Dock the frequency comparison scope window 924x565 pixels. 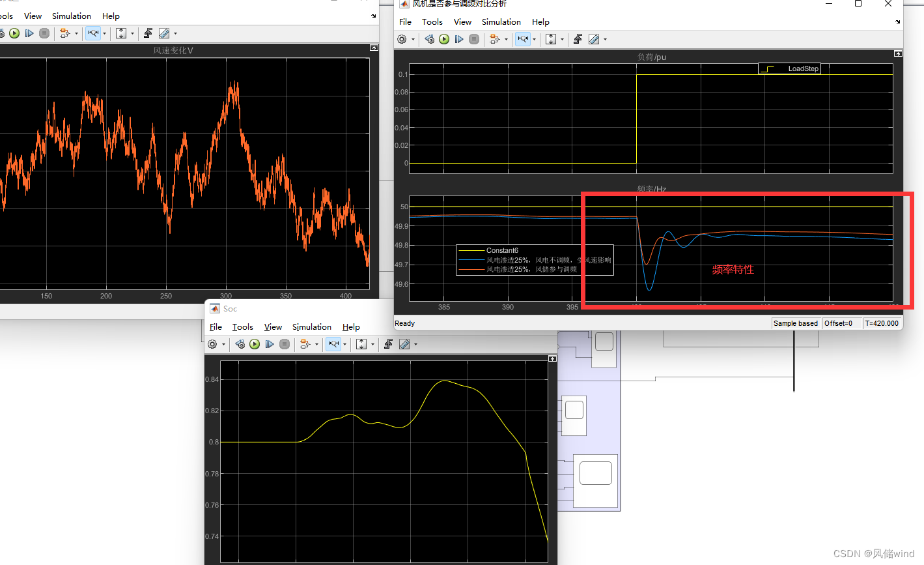[898, 22]
